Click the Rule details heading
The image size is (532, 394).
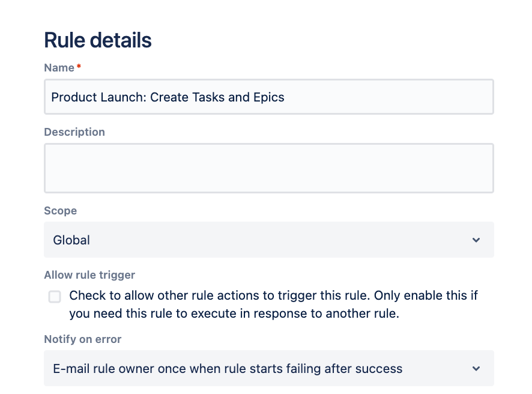(98, 40)
